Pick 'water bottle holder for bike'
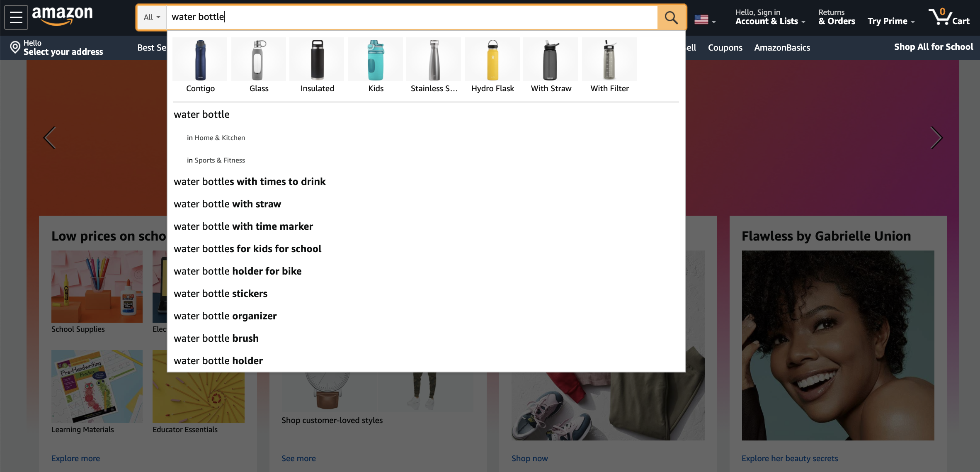This screenshot has height=472, width=980. [426, 271]
